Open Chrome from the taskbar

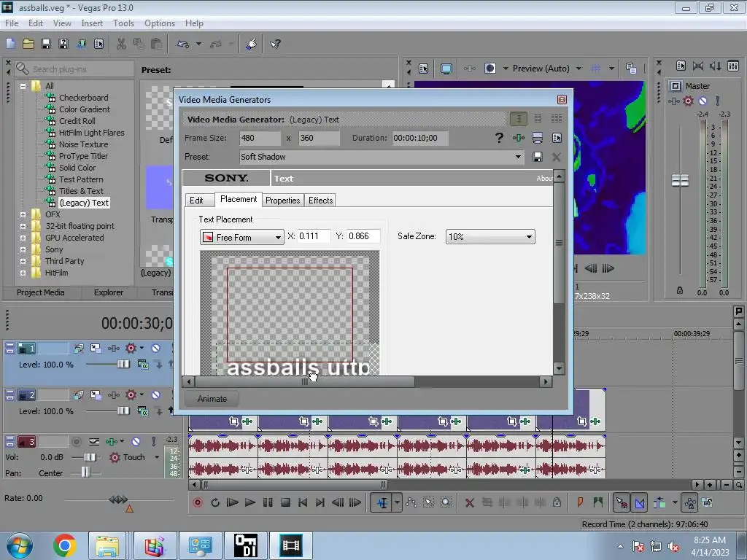tap(64, 545)
